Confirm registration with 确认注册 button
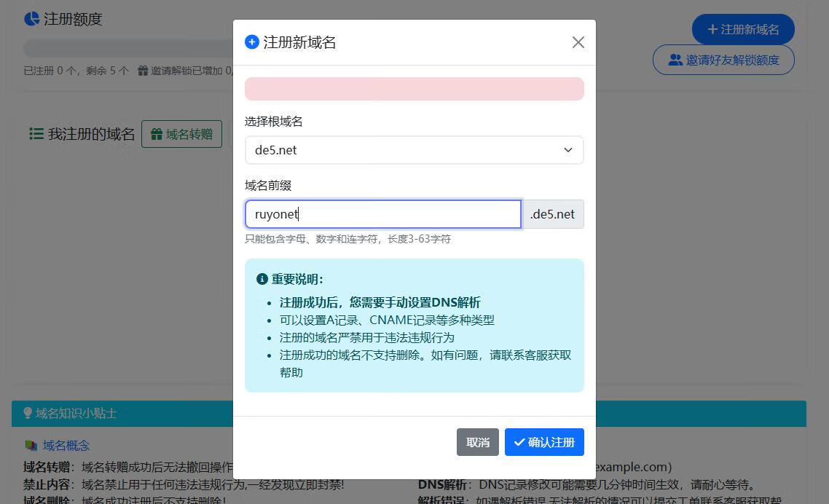The height and width of the screenshot is (504, 829). pyautogui.click(x=544, y=442)
